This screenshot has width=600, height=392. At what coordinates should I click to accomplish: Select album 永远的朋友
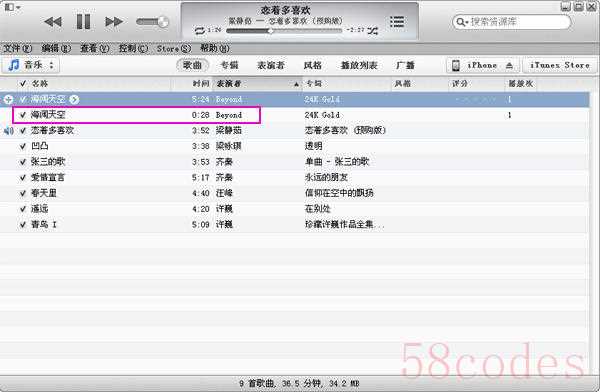point(326,178)
